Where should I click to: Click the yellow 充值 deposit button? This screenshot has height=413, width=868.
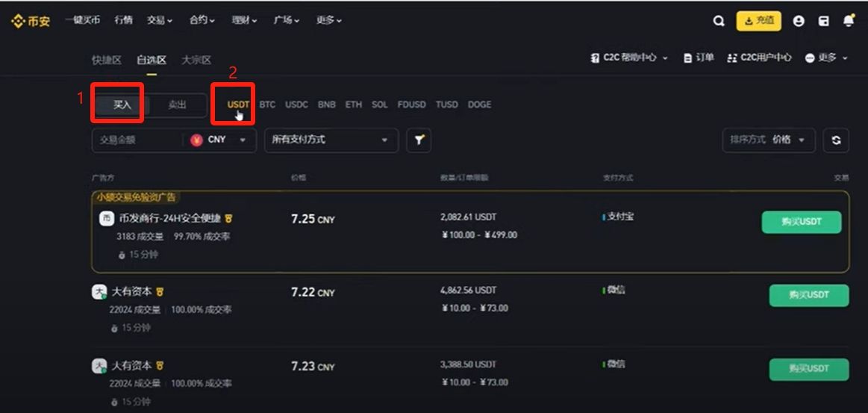[x=758, y=21]
